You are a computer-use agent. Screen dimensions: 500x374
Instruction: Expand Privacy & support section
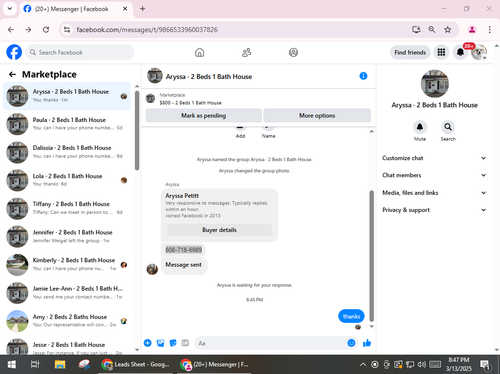point(434,210)
